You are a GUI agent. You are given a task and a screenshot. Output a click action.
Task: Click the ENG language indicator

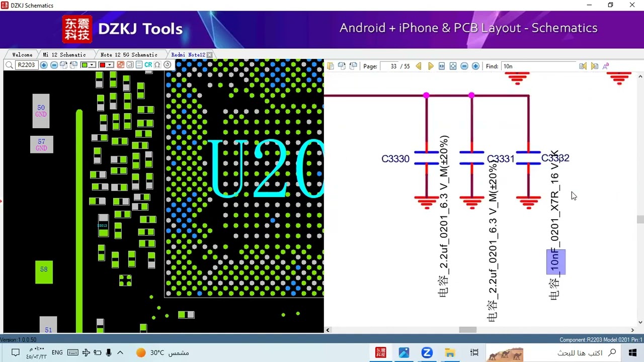(x=57, y=352)
